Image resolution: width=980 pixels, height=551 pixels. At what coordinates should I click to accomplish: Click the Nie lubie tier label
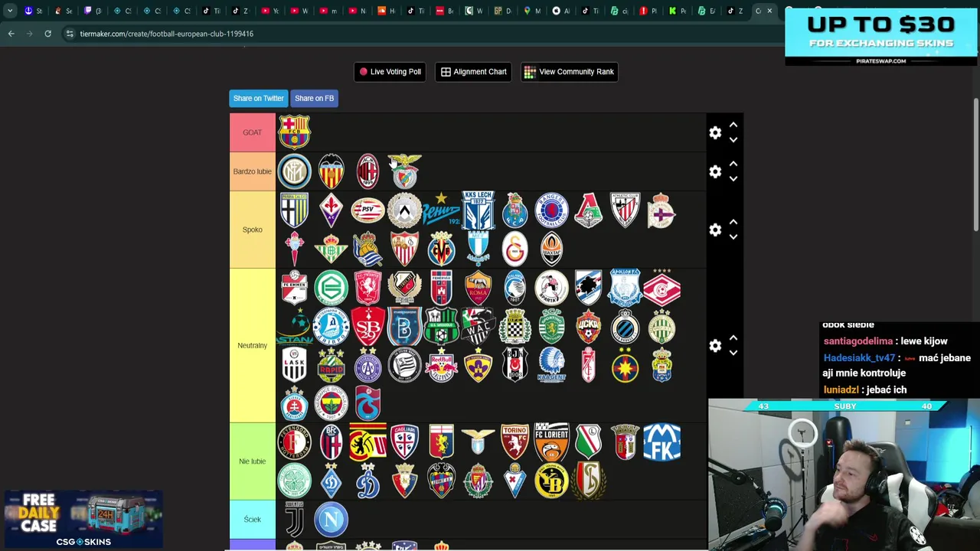point(252,461)
